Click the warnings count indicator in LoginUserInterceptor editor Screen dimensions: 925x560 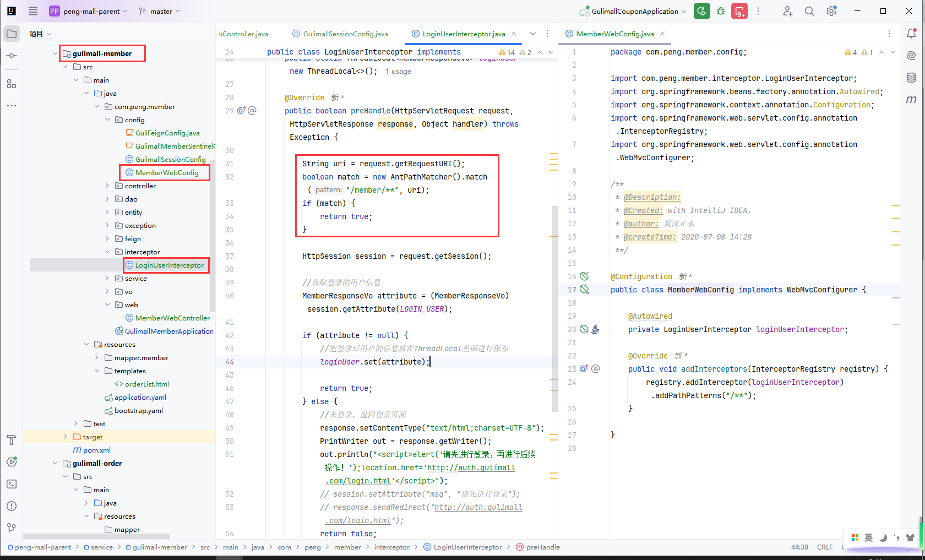[x=507, y=52]
